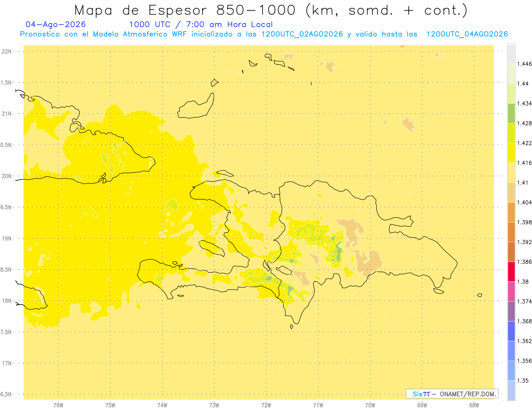Screen dimensions: 532x411
Task: Click the latitude label '7.5N'
Action: point(6,332)
